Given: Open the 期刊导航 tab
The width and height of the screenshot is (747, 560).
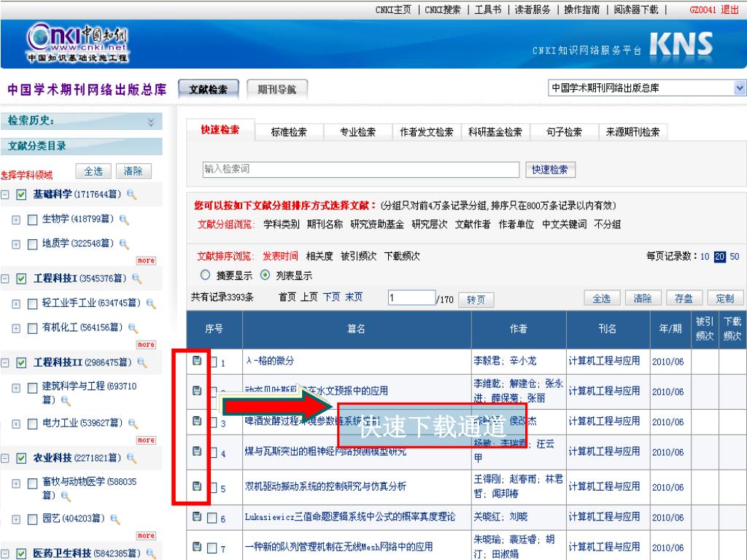Looking at the screenshot, I should coord(276,90).
